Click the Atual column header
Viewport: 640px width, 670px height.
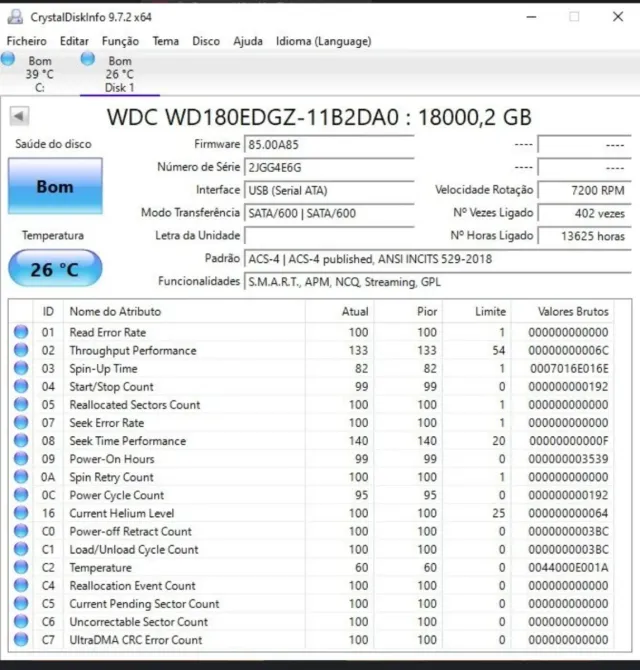[x=340, y=311]
